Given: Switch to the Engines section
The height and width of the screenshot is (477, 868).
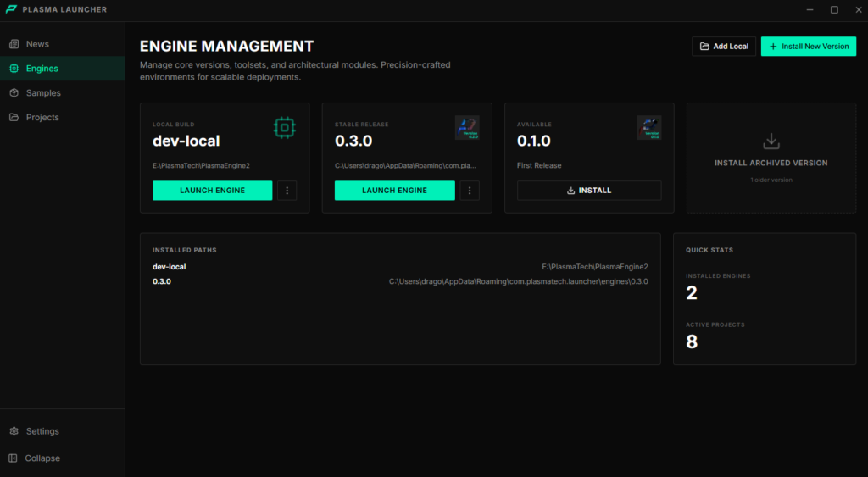Looking at the screenshot, I should tap(42, 69).
